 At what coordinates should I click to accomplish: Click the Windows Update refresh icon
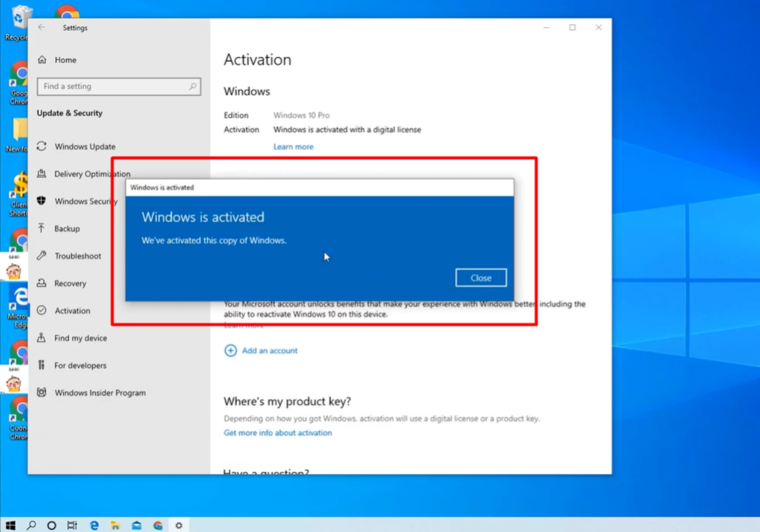click(42, 146)
